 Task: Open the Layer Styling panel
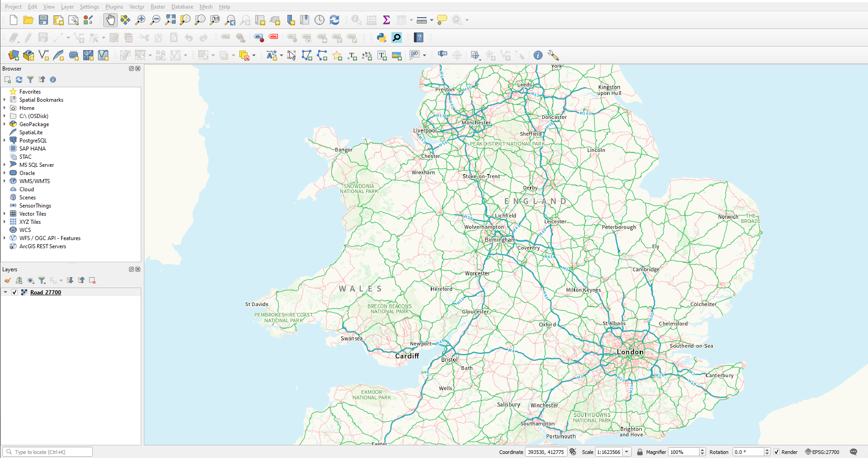[x=7, y=280]
